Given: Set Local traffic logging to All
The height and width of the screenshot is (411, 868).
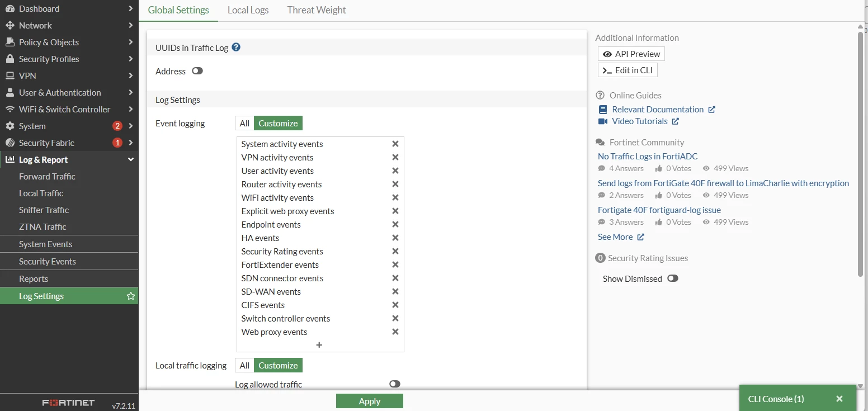Looking at the screenshot, I should [244, 365].
